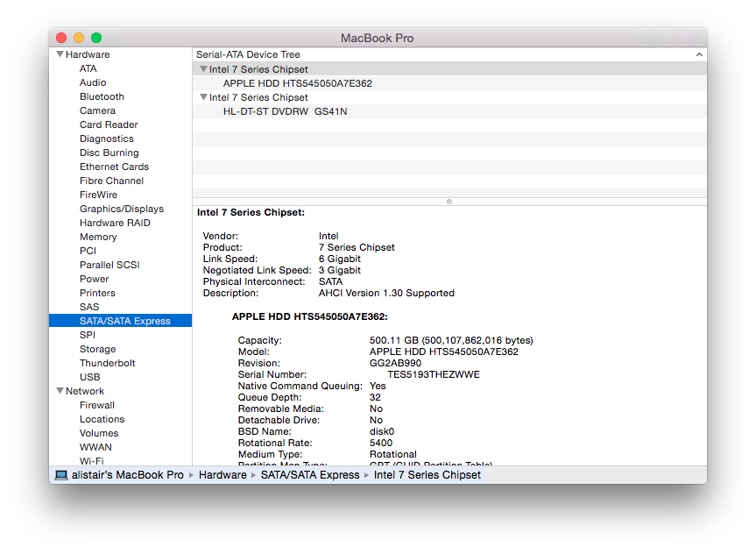
Task: Click Rotational Rate value 5400
Action: click(381, 443)
